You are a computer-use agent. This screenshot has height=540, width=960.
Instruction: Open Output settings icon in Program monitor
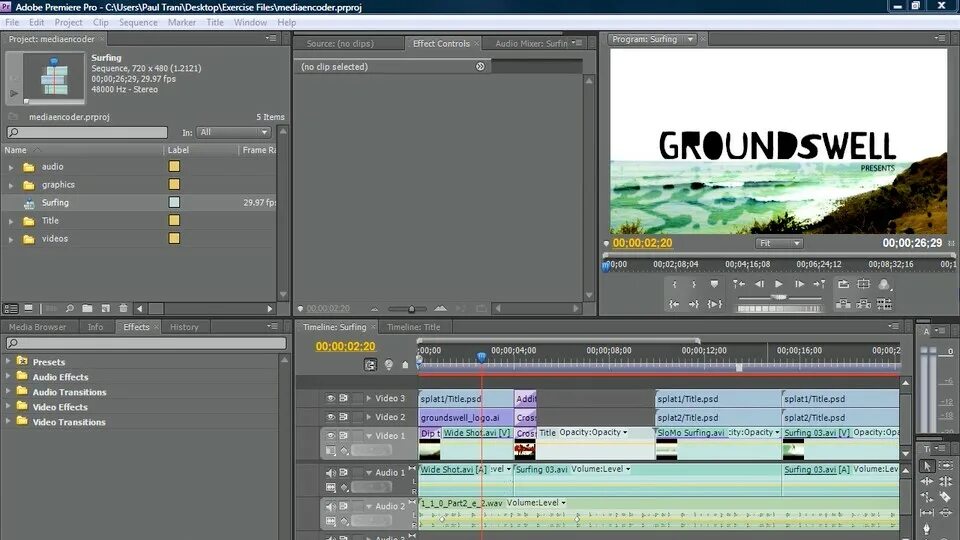tap(884, 284)
